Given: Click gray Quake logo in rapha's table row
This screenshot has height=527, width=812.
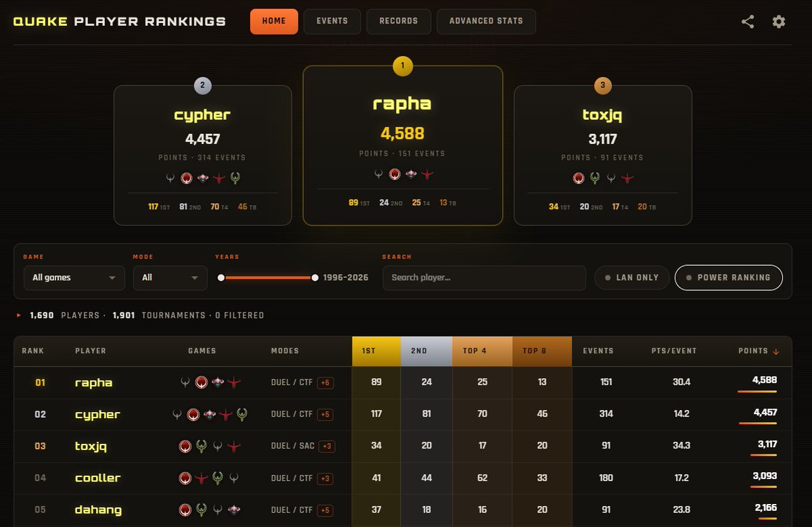Looking at the screenshot, I should (x=185, y=383).
